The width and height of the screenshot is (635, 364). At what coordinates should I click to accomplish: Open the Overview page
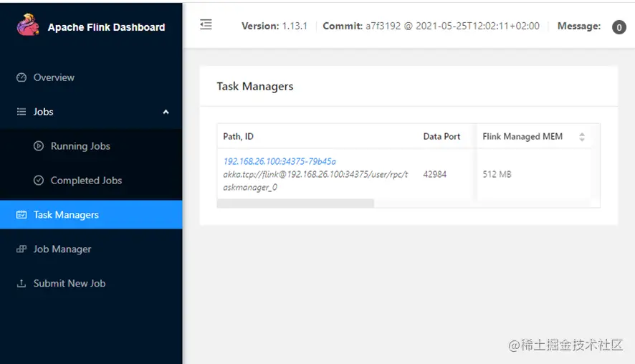(x=91, y=77)
